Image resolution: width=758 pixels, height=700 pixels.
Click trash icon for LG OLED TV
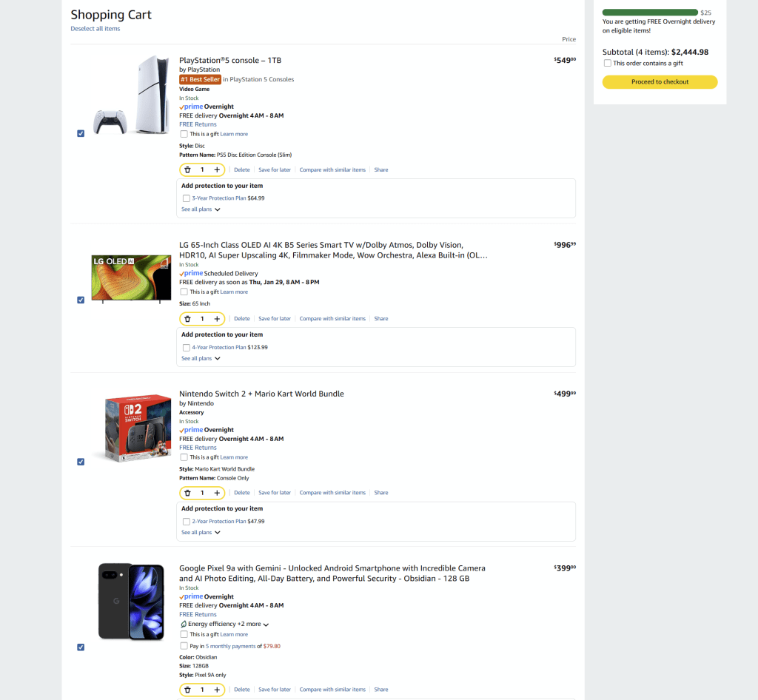click(x=187, y=319)
